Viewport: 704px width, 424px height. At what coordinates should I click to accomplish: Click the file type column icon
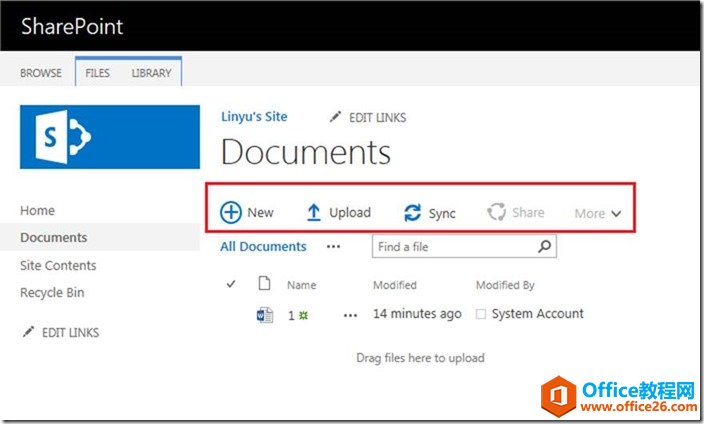pyautogui.click(x=264, y=283)
